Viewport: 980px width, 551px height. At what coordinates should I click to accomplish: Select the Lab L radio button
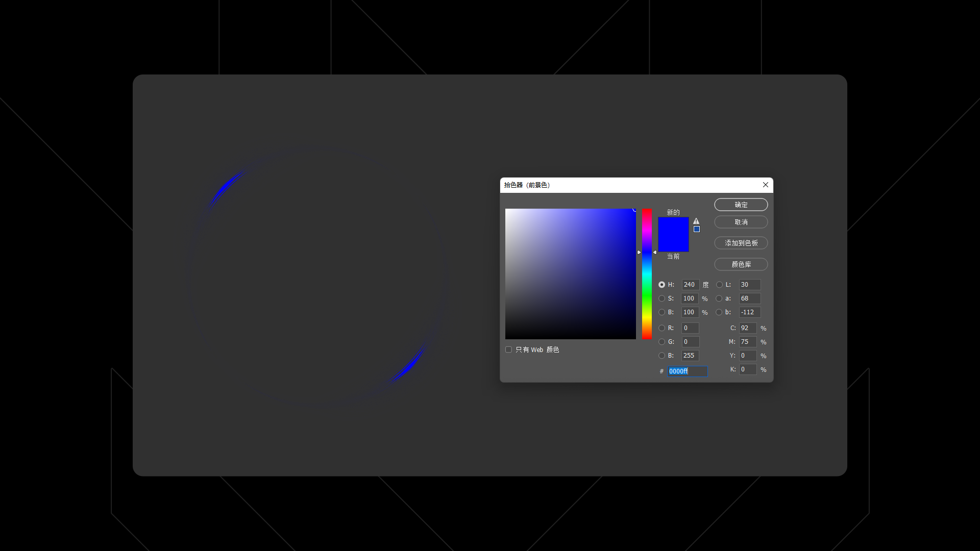pos(719,285)
